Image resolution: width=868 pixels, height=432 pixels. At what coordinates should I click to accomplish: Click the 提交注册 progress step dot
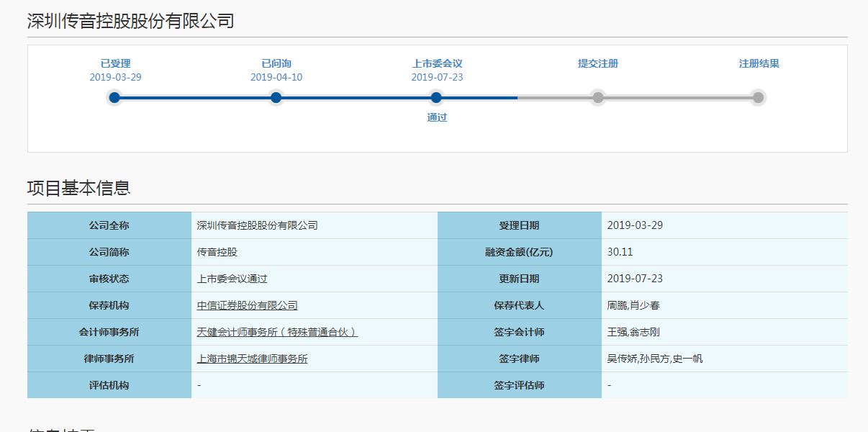(598, 97)
